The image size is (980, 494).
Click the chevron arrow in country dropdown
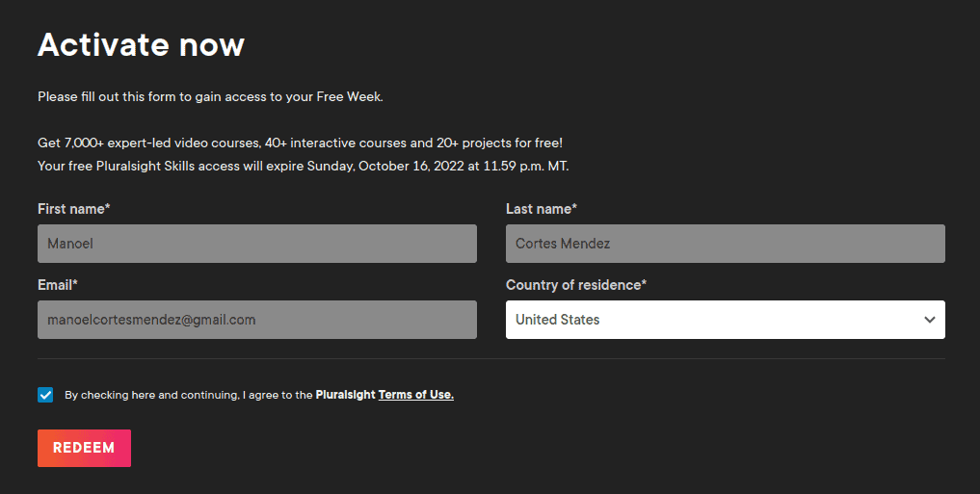coord(929,320)
